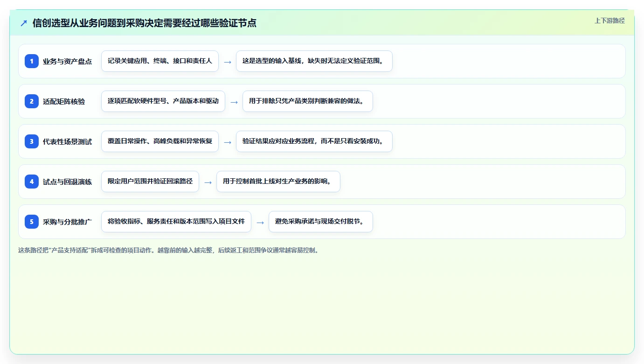
Task: Open the 覆盖日常操作、高峰负载和异常恢复 box
Action: click(x=160, y=141)
